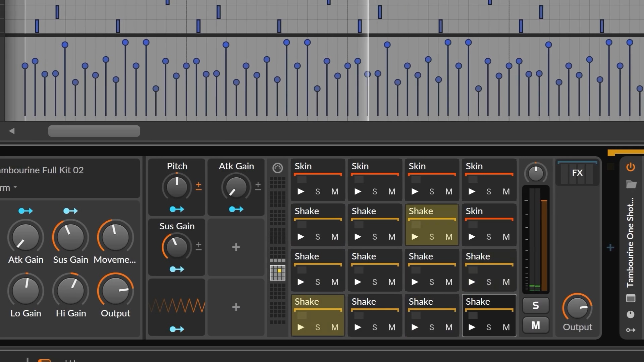Click the plus to insert device

(x=610, y=248)
